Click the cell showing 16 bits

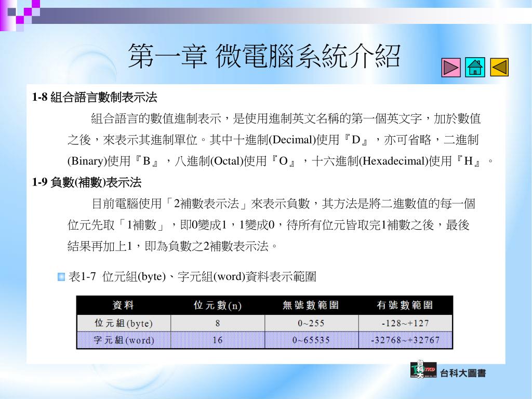pos(218,340)
